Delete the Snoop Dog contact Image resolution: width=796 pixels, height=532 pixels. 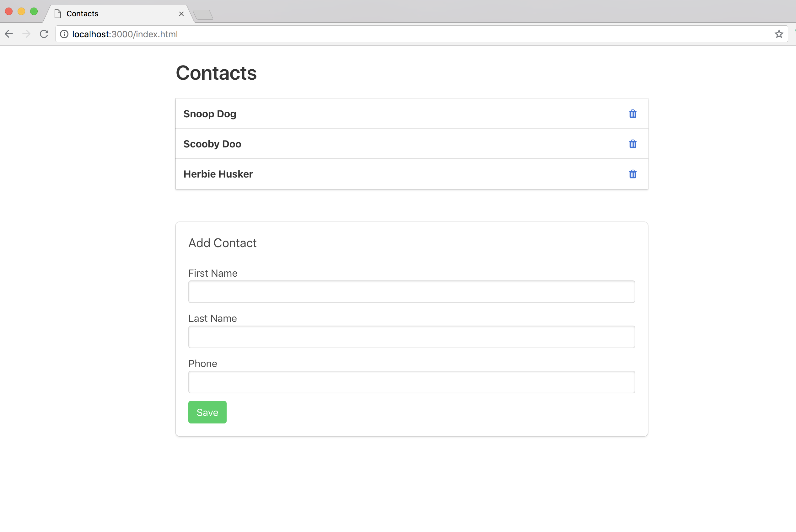click(x=632, y=114)
